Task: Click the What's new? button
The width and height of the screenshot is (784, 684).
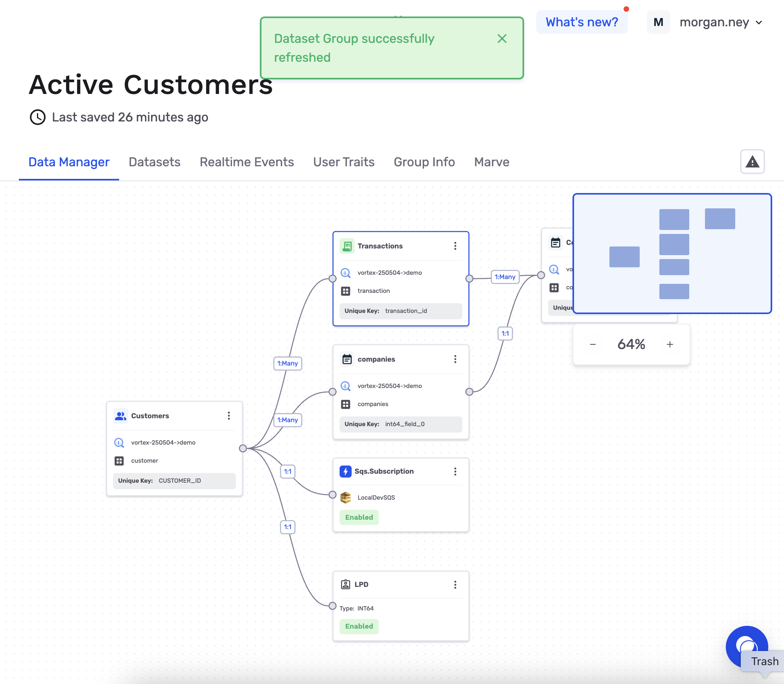Action: 582,22
